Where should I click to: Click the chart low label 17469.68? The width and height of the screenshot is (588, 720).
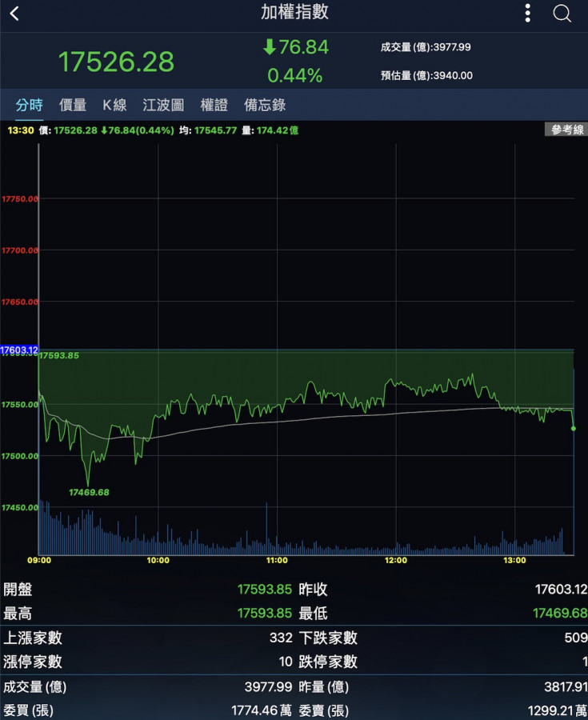click(89, 492)
